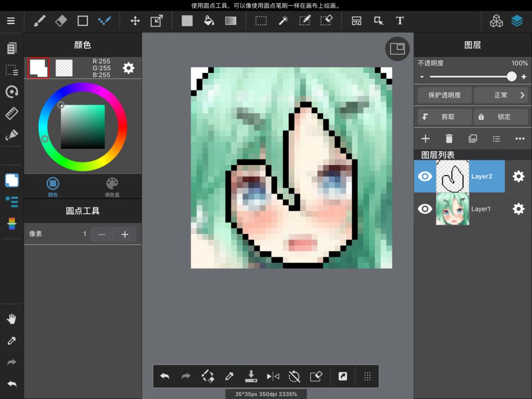The image size is (532, 399).
Task: Open the hamburger main menu
Action: pos(11,21)
